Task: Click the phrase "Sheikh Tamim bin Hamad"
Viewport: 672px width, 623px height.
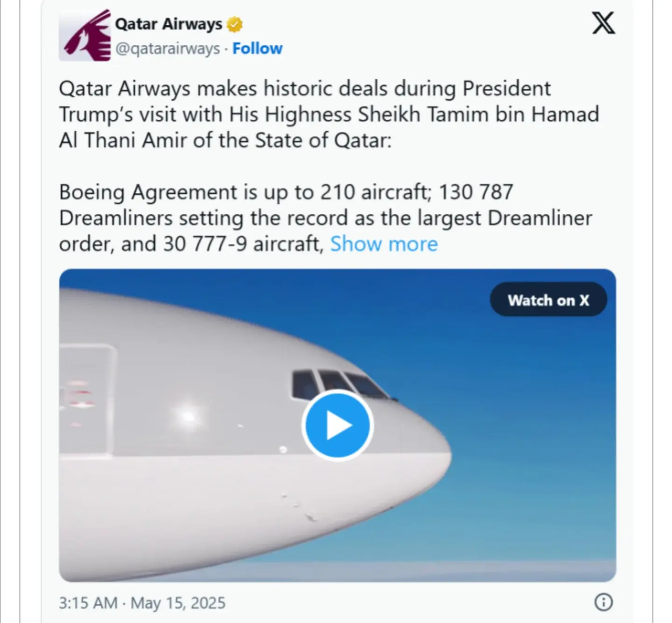Action: pyautogui.click(x=478, y=115)
